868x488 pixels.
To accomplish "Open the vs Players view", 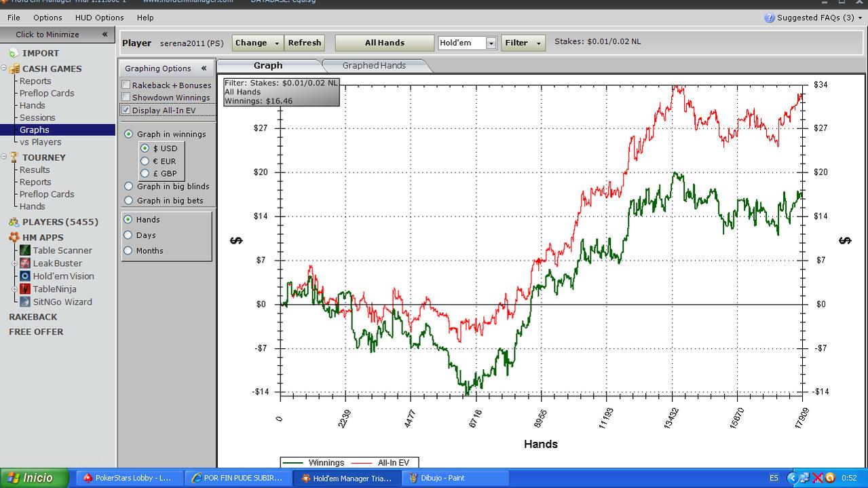I will [x=41, y=142].
